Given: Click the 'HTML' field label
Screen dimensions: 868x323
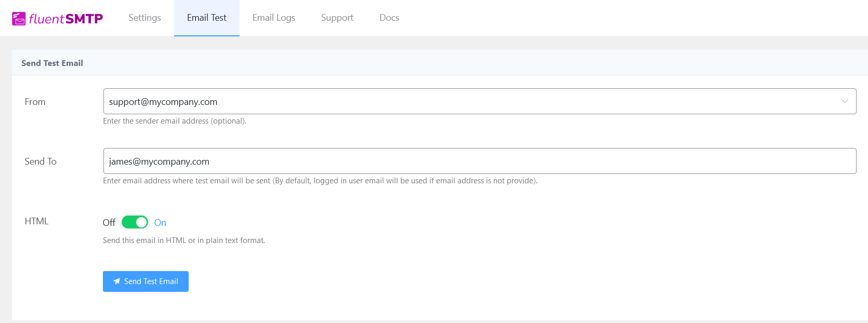Looking at the screenshot, I should pyautogui.click(x=36, y=221).
